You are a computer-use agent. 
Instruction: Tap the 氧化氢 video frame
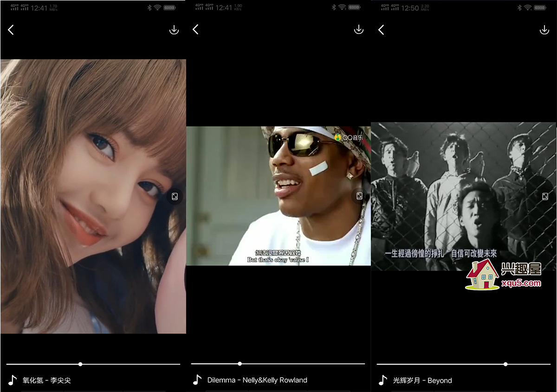[93, 196]
